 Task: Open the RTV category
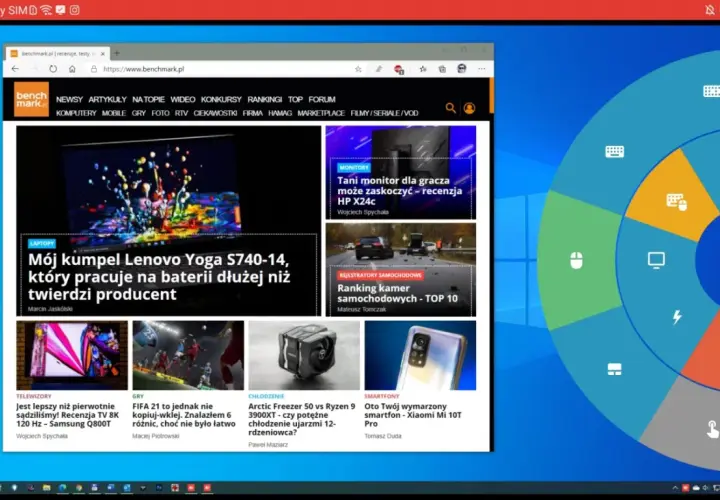point(181,113)
